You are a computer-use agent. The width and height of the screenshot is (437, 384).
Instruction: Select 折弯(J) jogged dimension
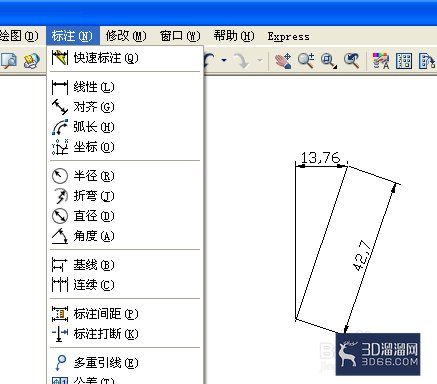pos(125,196)
